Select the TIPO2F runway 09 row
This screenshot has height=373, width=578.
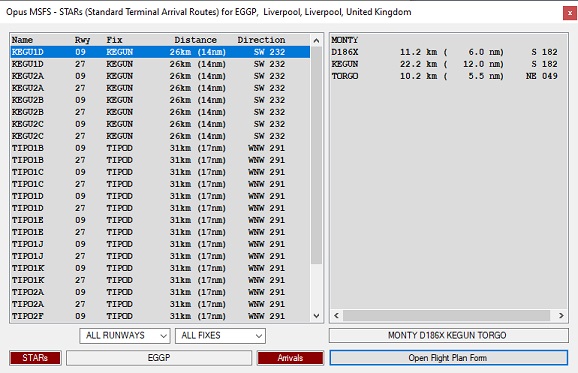pos(160,316)
